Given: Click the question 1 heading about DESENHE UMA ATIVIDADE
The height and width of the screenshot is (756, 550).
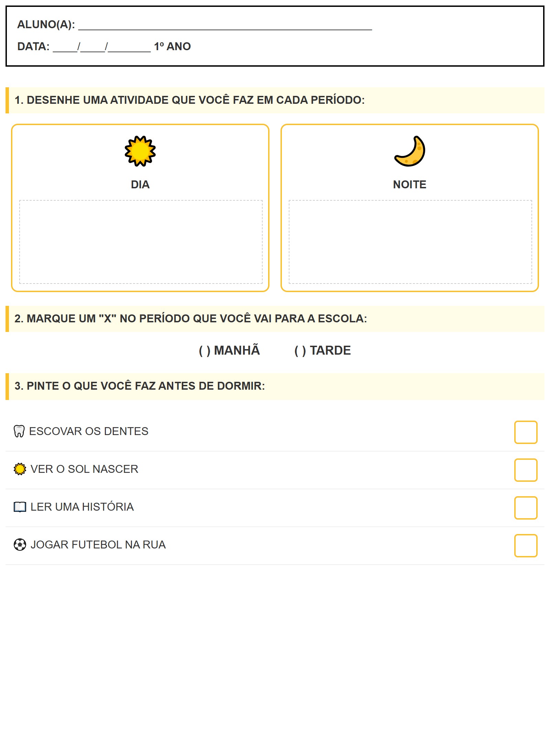Looking at the screenshot, I should pos(189,100).
